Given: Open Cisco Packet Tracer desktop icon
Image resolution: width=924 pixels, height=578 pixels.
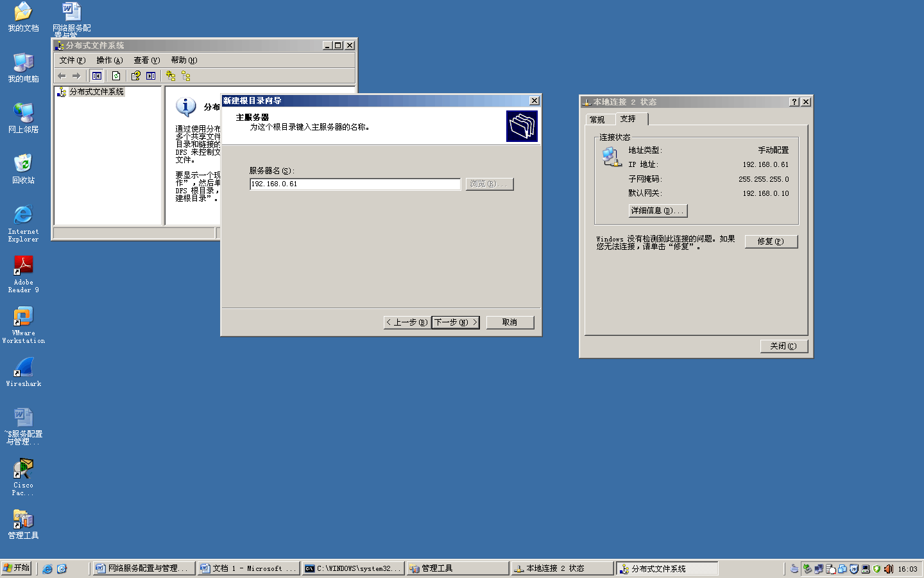Looking at the screenshot, I should point(24,473).
